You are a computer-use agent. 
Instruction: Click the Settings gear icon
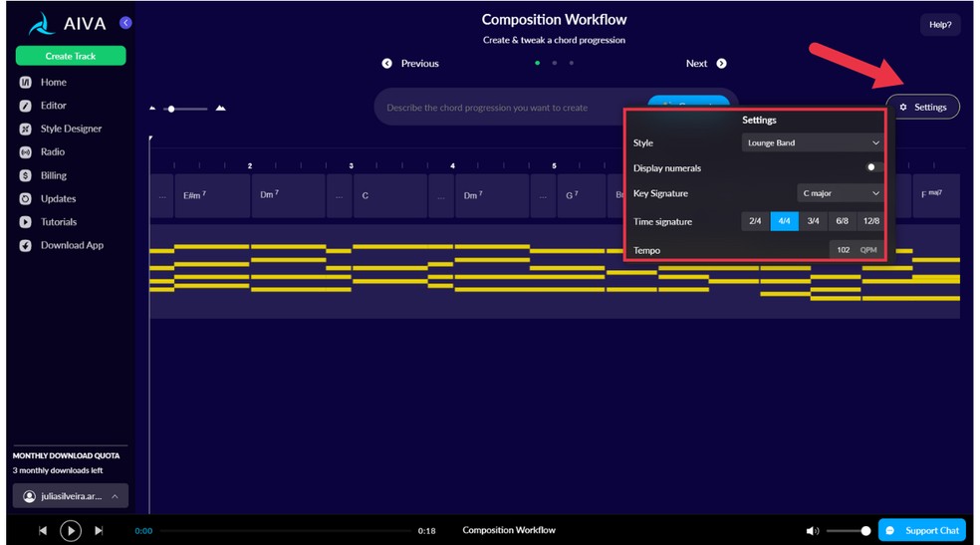coord(903,107)
